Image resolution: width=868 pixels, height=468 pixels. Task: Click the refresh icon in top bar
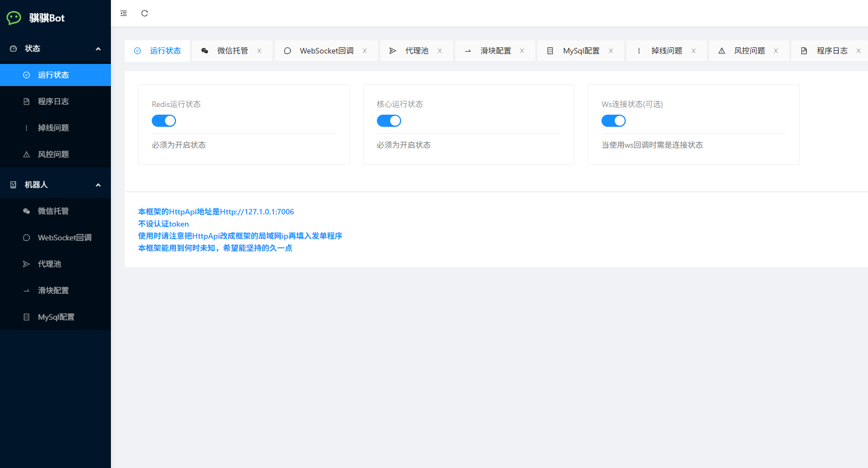[145, 13]
